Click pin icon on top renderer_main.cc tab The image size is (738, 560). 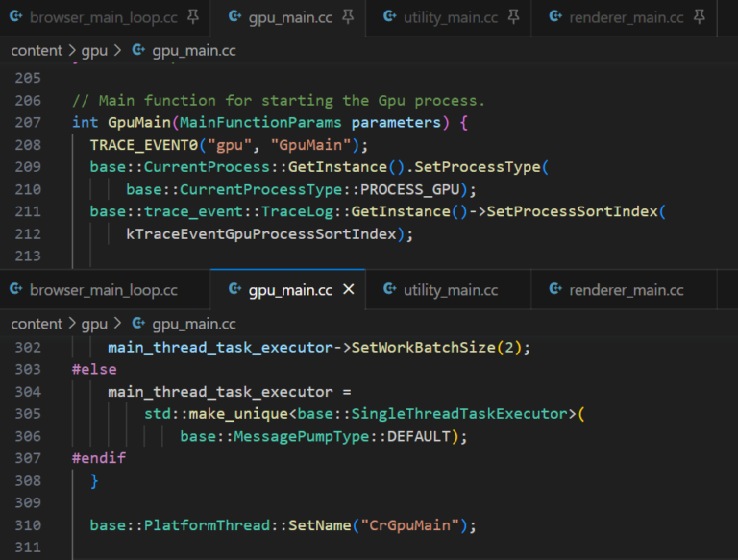700,16
